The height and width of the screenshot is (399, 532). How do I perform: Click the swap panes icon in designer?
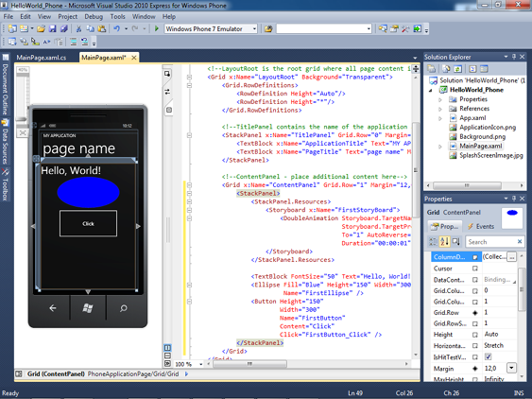[167, 92]
